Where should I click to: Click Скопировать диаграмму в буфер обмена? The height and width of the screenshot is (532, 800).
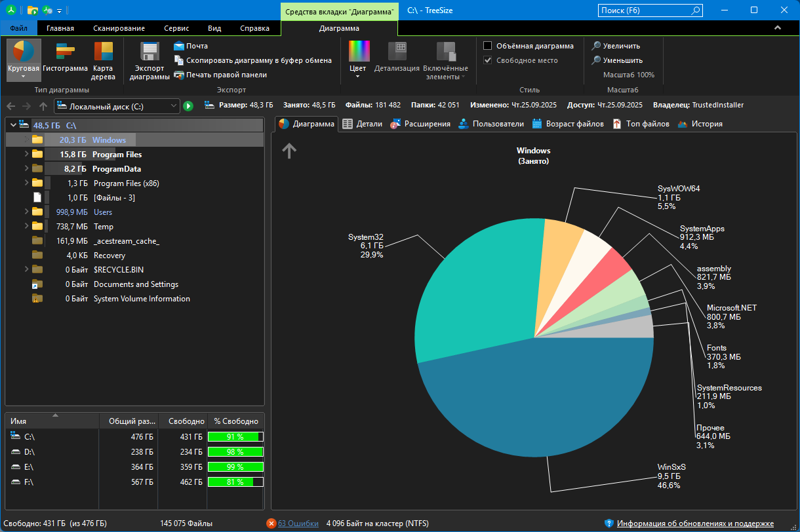click(x=180, y=60)
